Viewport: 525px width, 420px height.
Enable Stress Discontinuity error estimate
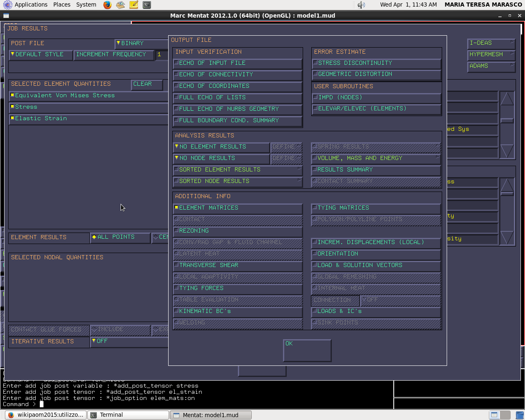(x=377, y=63)
